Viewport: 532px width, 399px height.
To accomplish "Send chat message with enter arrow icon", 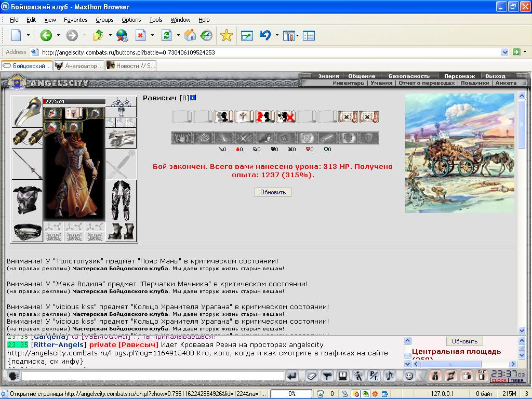I will tap(292, 376).
